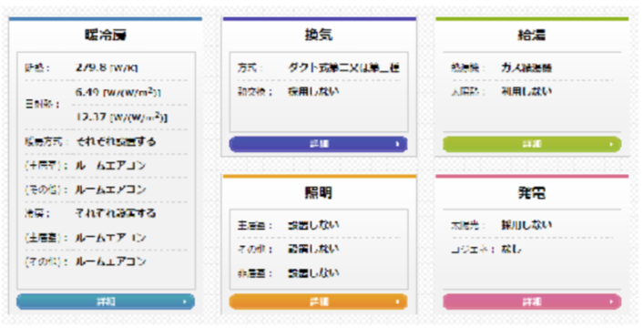Click the 12.37 [W/(W/m²)] value
Image resolution: width=644 pixels, height=328 pixels.
[x=121, y=117]
